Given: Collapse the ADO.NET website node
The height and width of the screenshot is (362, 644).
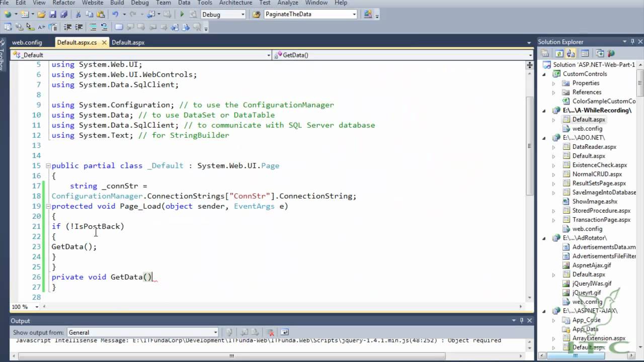Looking at the screenshot, I should [x=544, y=138].
